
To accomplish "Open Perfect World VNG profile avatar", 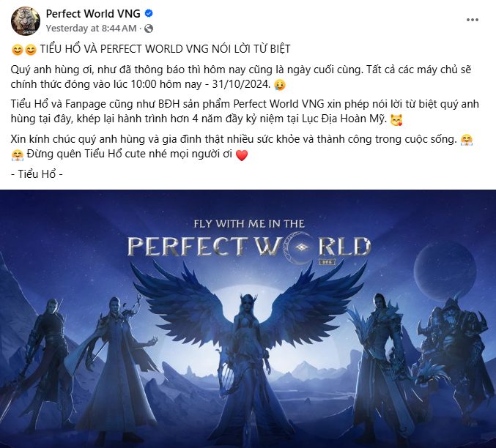I will (26, 21).
